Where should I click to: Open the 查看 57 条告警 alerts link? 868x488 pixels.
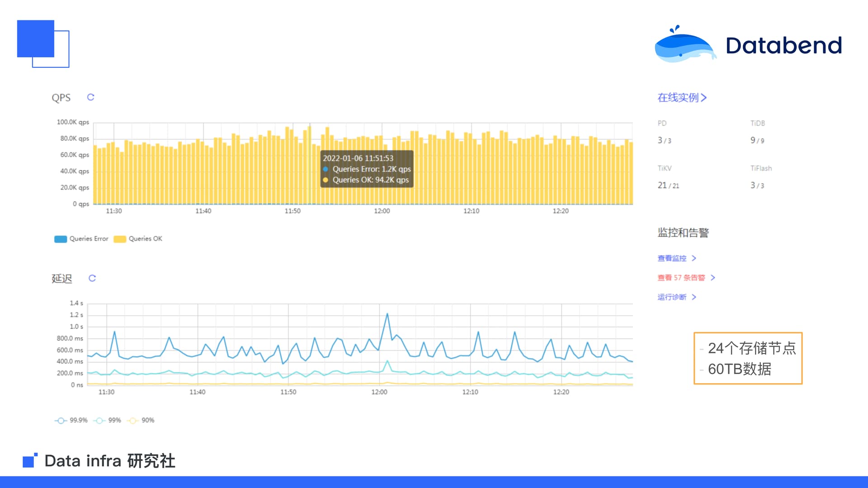point(681,277)
